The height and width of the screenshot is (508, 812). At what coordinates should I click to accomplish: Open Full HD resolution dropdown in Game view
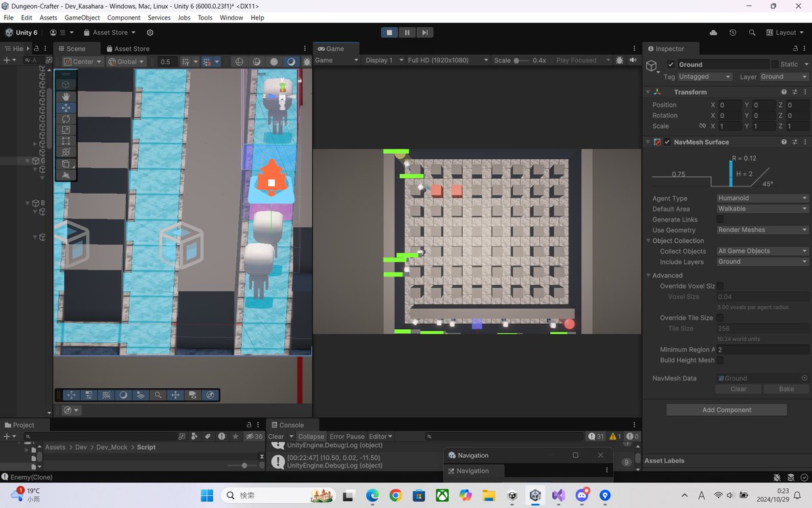tap(447, 60)
